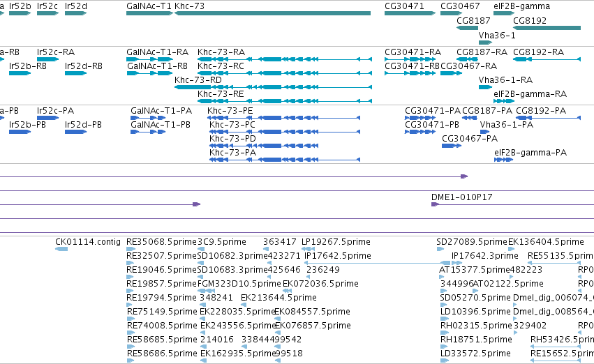Open protein label Khc-73-PC
594x364 pixels.
point(232,125)
